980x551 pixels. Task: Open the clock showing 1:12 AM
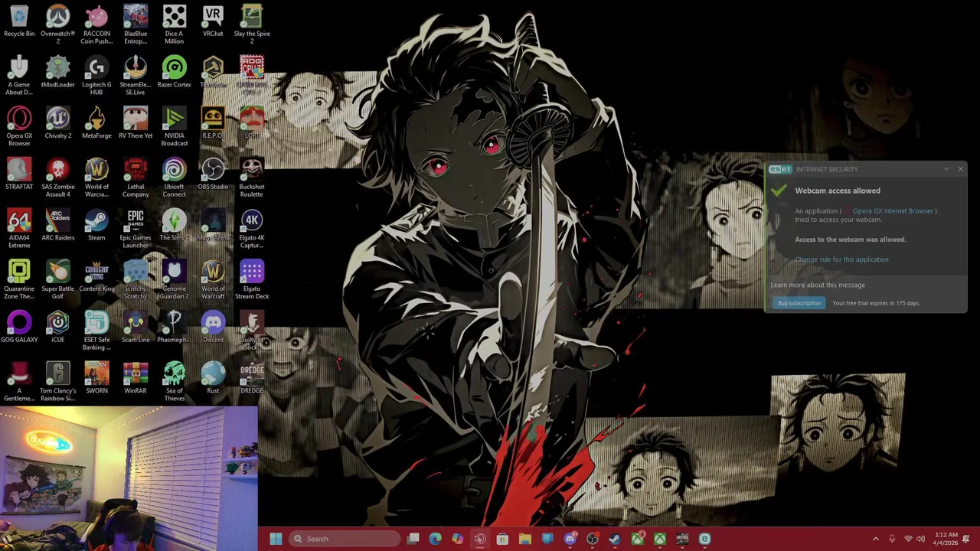(x=946, y=539)
